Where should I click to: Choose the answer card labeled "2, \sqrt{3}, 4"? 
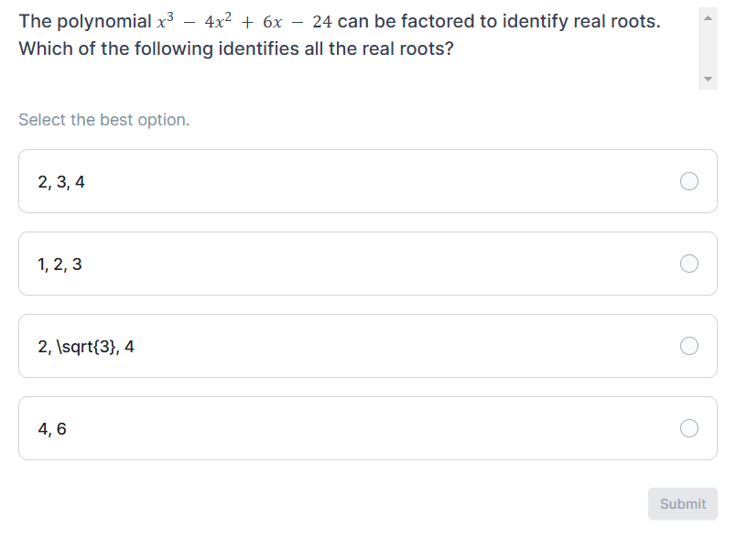[366, 346]
